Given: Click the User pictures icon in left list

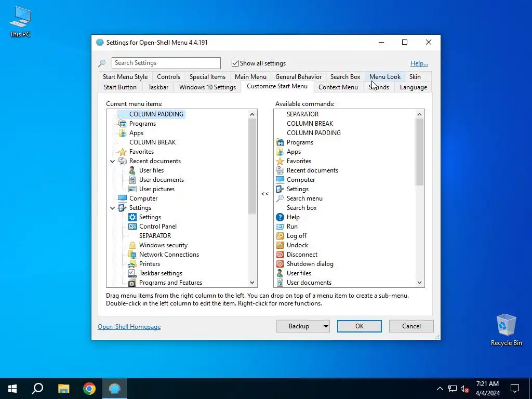Looking at the screenshot, I should 132,189.
